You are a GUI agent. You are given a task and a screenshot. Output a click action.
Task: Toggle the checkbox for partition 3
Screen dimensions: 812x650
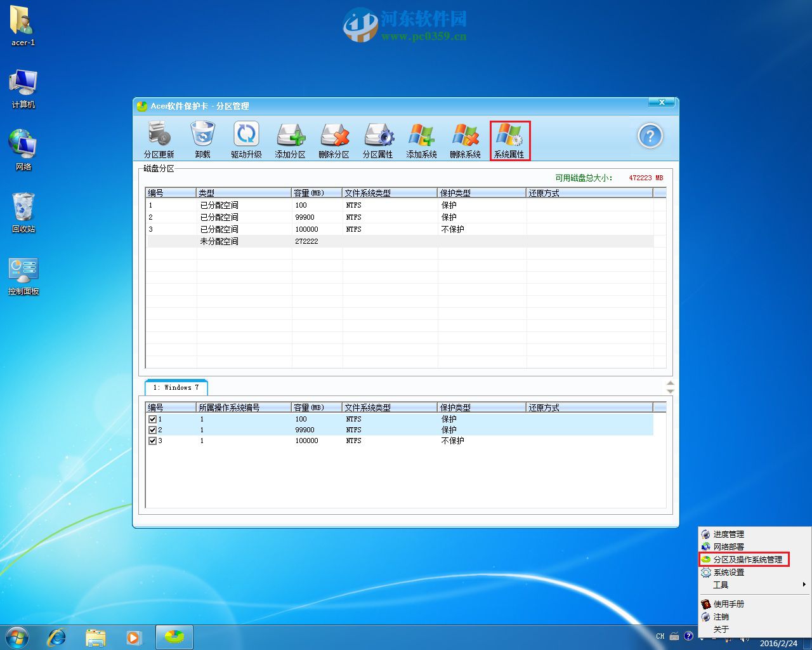(x=152, y=441)
